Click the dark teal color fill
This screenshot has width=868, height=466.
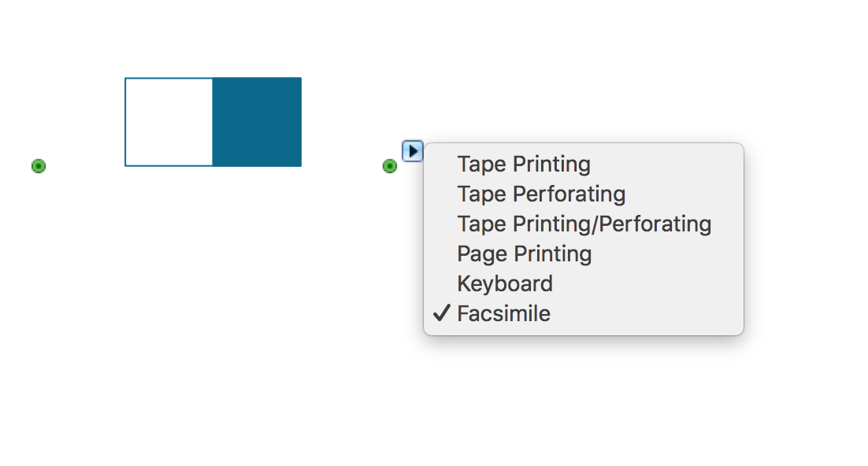[x=257, y=122]
